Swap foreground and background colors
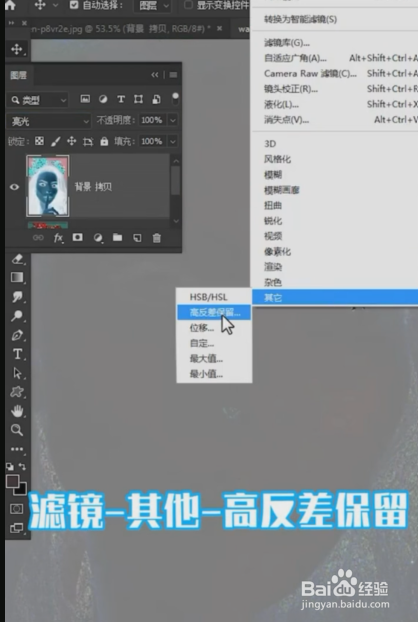Image resolution: width=418 pixels, height=622 pixels. pyautogui.click(x=23, y=466)
